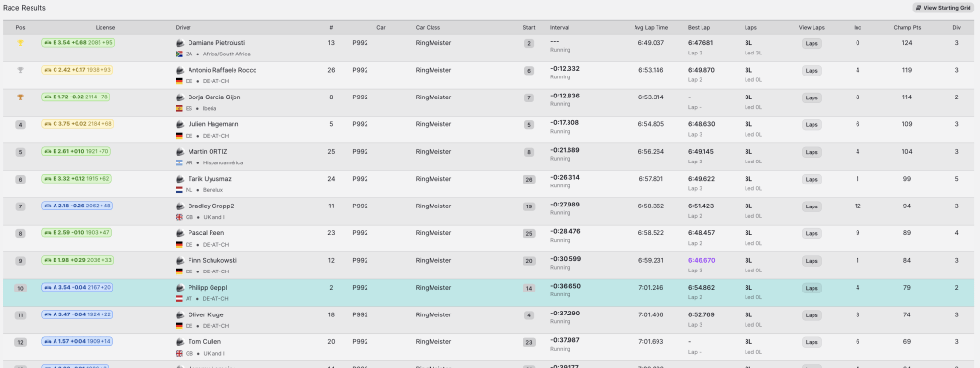Image resolution: width=980 pixels, height=368 pixels.
Task: Sort results by Champ Pts header
Action: coord(907,28)
